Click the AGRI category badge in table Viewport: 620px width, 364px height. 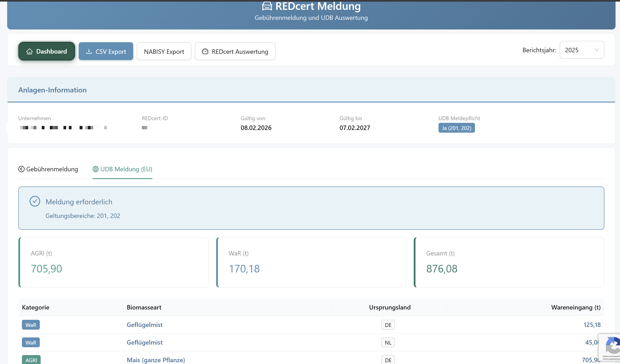pyautogui.click(x=31, y=360)
